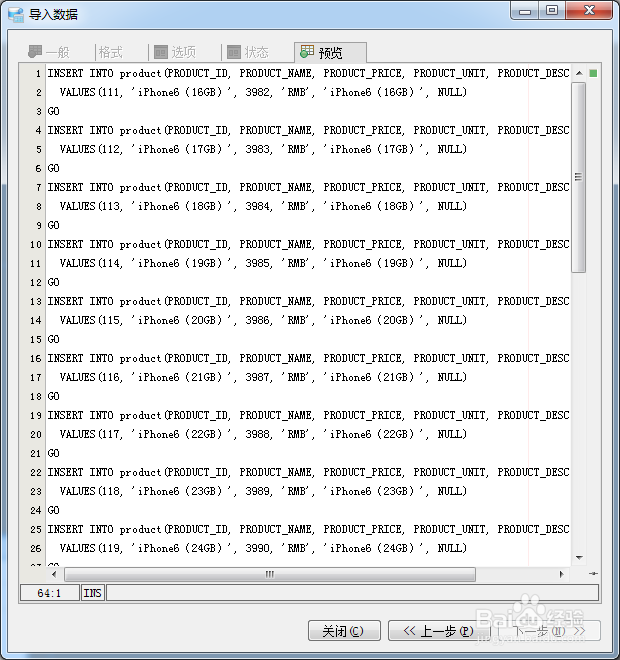Image resolution: width=620 pixels, height=660 pixels.
Task: Click line 16 INSERT INTO statement
Action: pos(308,358)
